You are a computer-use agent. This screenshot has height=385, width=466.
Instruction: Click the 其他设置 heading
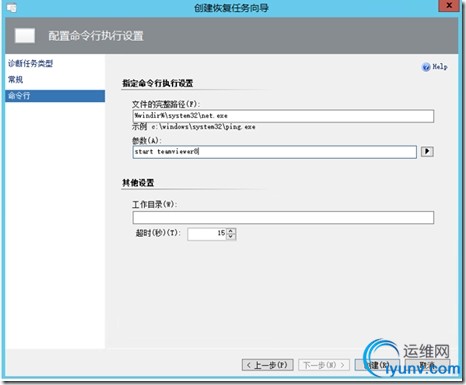point(138,183)
